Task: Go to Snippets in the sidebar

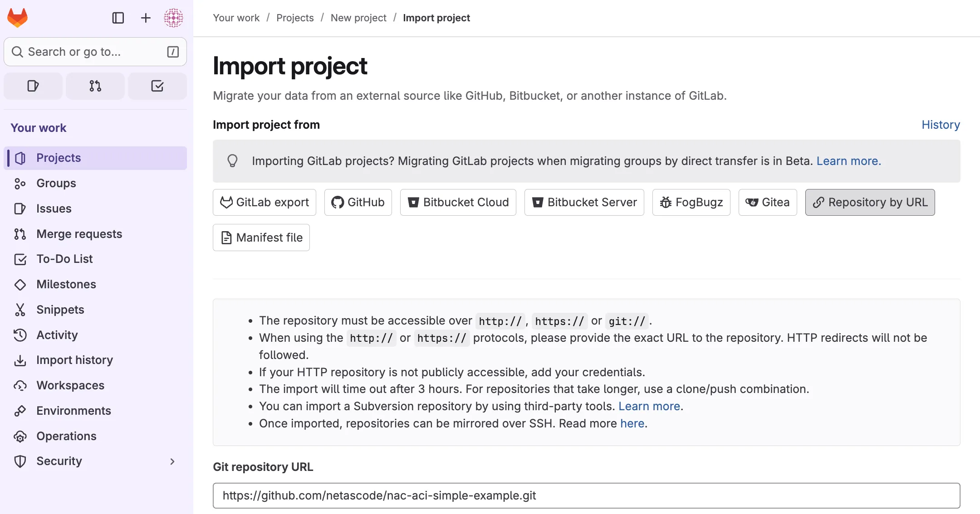Action: point(60,310)
